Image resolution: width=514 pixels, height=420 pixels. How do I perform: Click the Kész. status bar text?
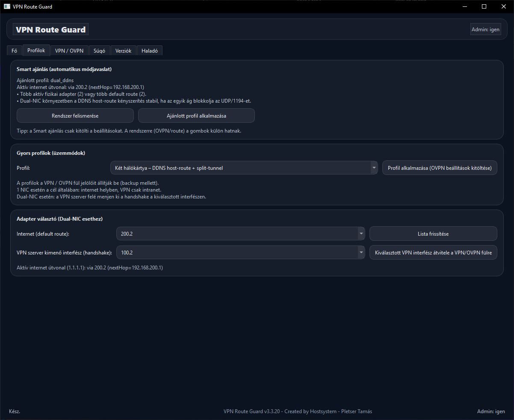15,411
